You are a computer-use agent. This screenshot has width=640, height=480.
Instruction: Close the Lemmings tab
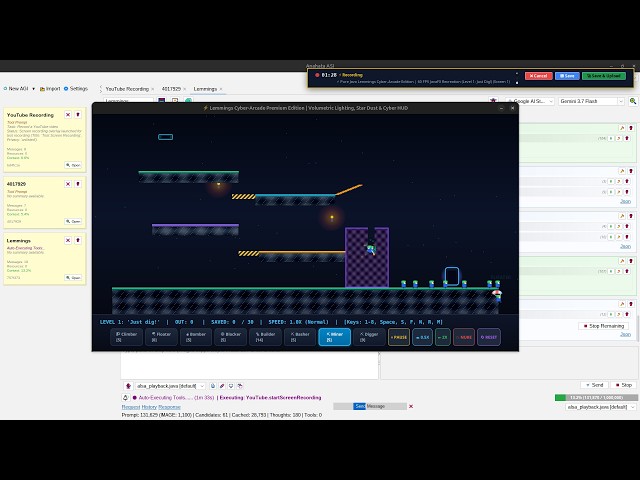point(221,89)
